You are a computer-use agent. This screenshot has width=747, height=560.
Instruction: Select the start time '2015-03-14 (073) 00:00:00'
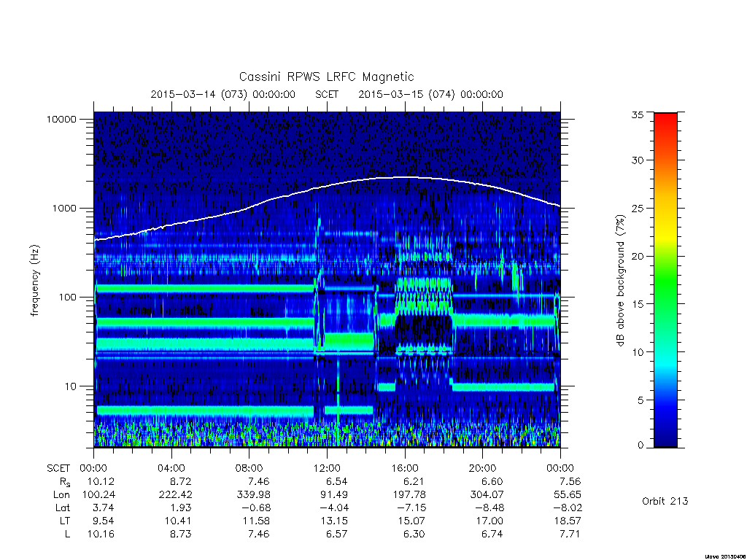pos(223,94)
